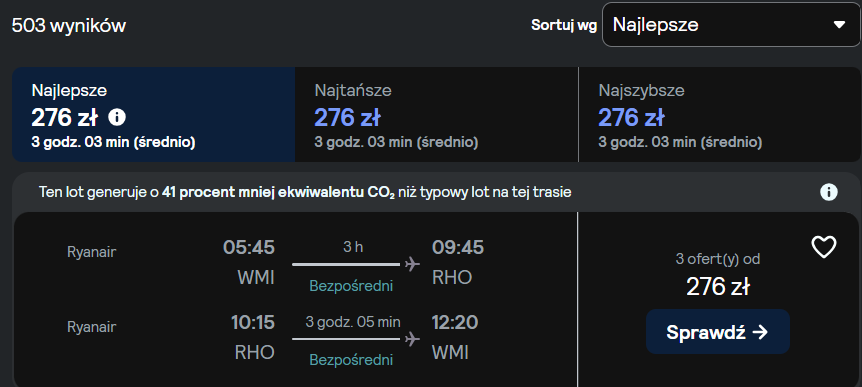Switch to the Najszybsze tab

coord(720,114)
